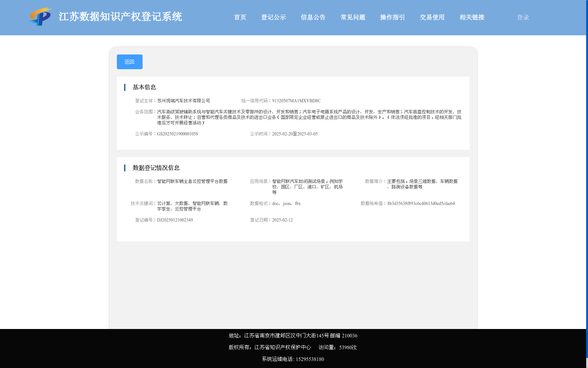This screenshot has width=588, height=368.
Task: Open the 登记公示 menu item
Action: (273, 17)
